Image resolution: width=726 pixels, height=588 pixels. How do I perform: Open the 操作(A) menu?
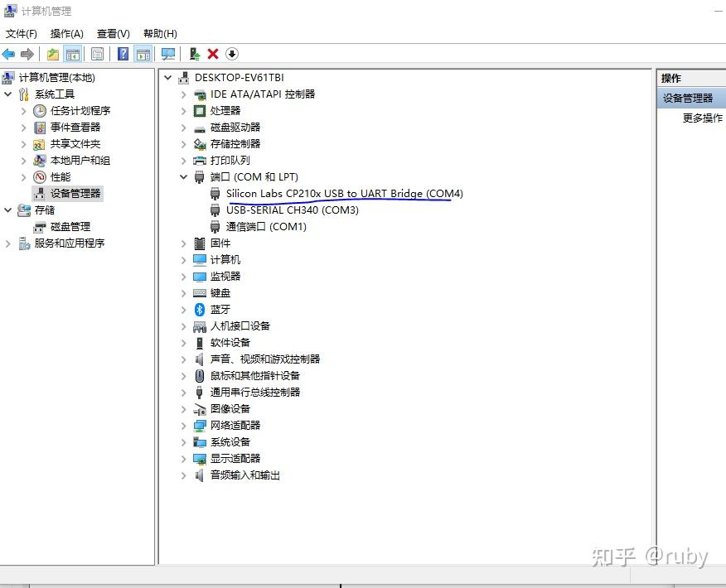[x=65, y=34]
